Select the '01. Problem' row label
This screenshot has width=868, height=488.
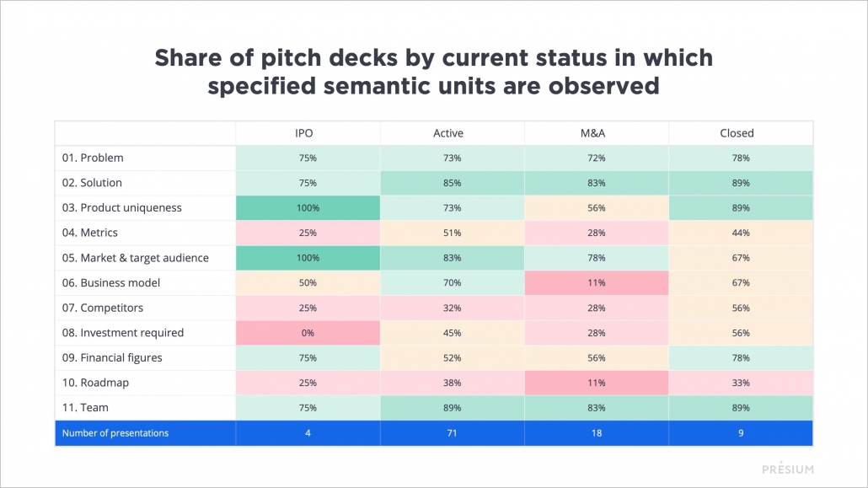(93, 158)
